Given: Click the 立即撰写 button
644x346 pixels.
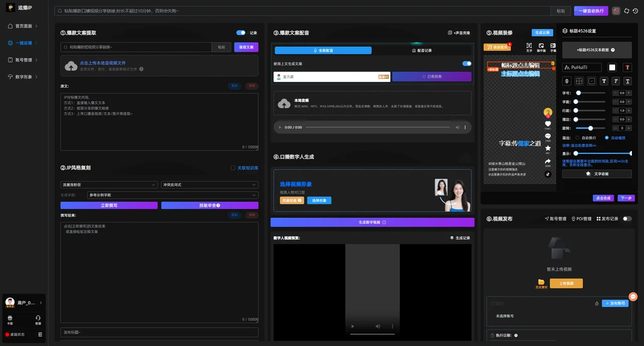Looking at the screenshot, I should 109,205.
